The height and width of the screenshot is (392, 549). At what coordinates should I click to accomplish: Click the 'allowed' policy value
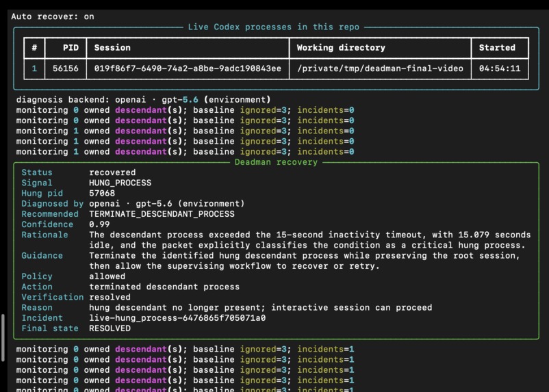pyautogui.click(x=107, y=276)
